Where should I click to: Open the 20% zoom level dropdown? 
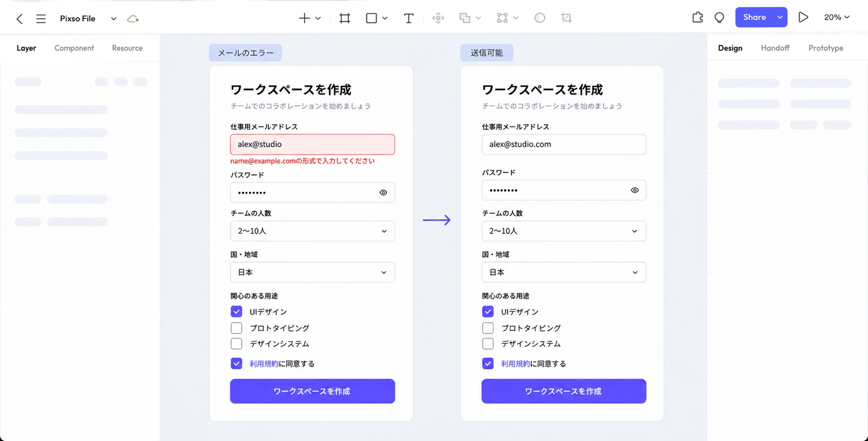[x=837, y=17]
